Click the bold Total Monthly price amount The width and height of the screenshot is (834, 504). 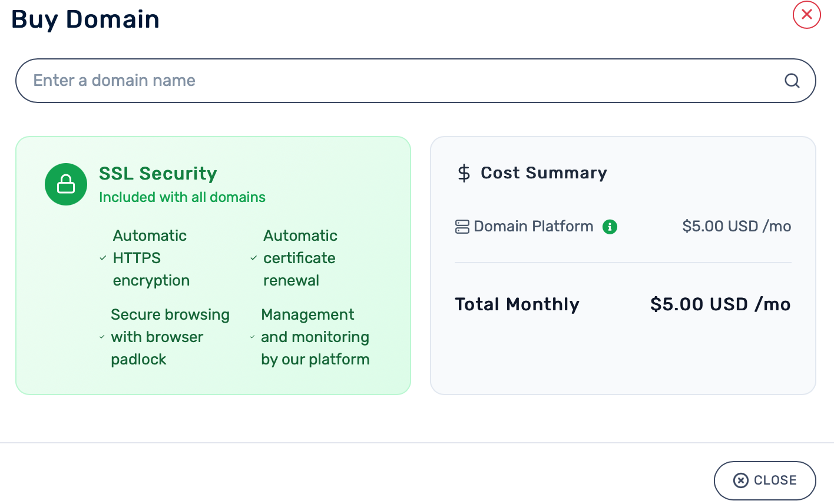click(720, 304)
